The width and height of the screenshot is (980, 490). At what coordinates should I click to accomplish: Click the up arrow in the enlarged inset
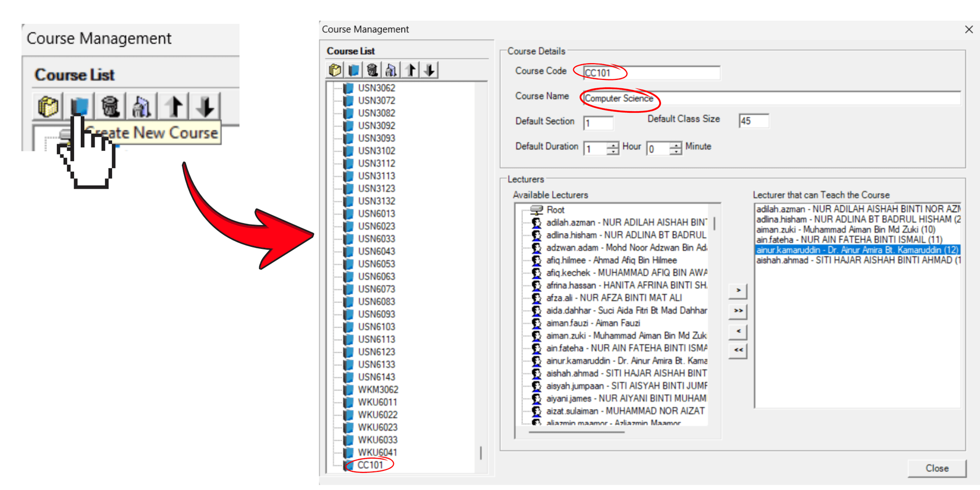(174, 106)
